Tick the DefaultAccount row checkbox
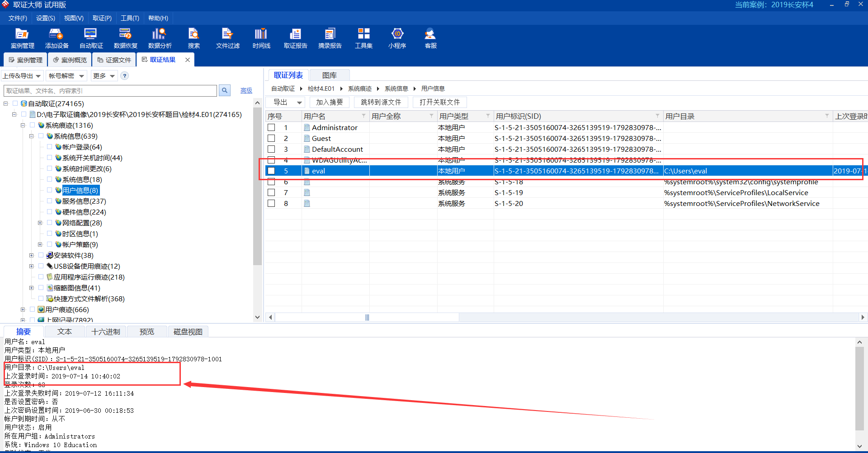The width and height of the screenshot is (868, 453). (271, 149)
